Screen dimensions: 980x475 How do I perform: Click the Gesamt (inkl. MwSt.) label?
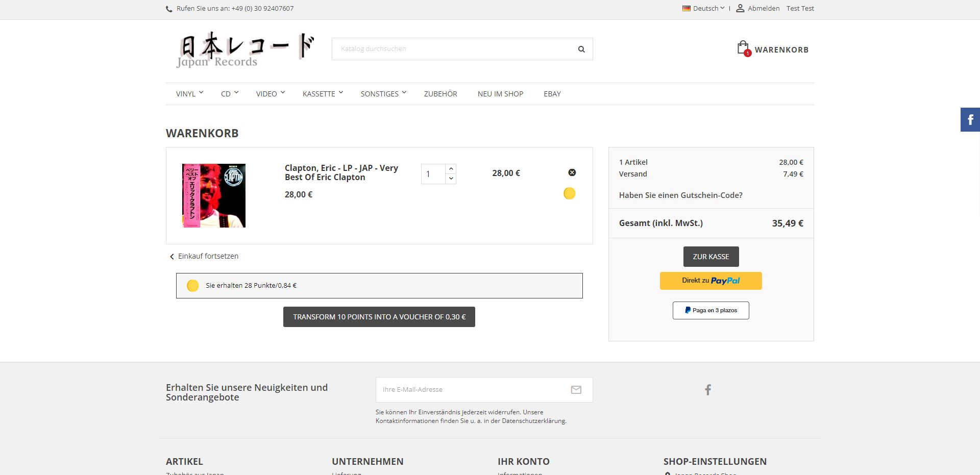point(661,223)
